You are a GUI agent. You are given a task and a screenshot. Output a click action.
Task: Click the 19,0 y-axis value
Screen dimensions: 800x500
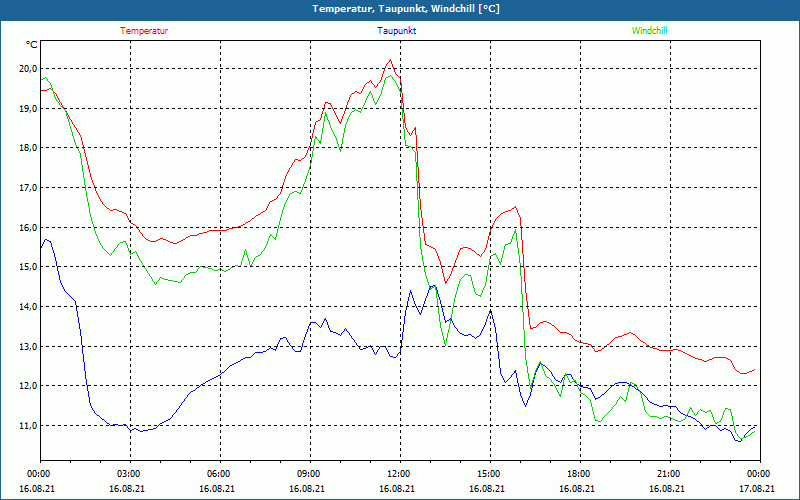pos(28,108)
